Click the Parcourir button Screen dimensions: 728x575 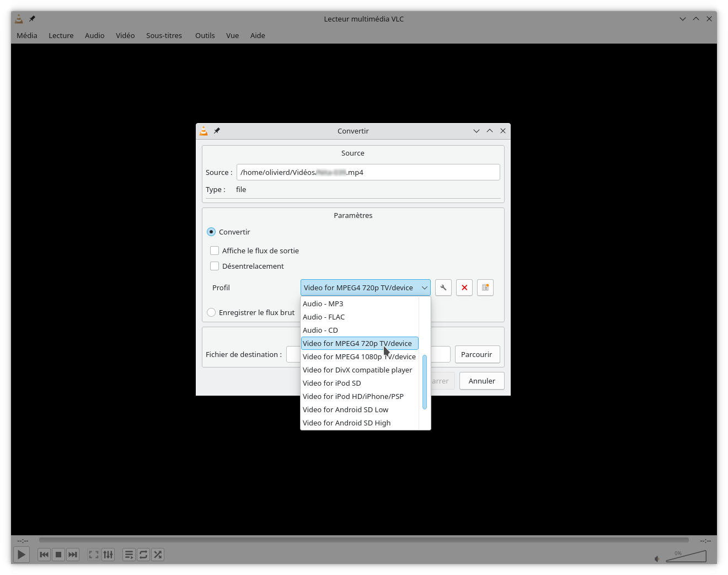click(x=477, y=354)
